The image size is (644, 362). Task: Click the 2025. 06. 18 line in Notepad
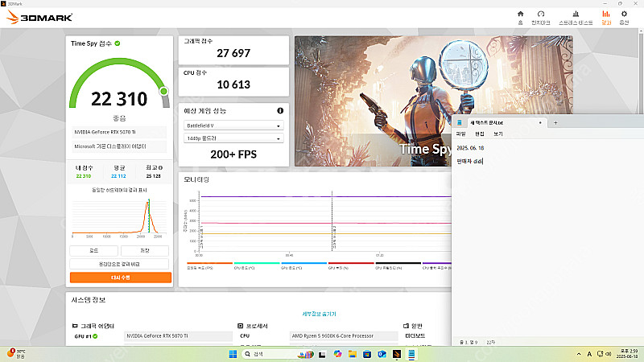[x=470, y=148]
